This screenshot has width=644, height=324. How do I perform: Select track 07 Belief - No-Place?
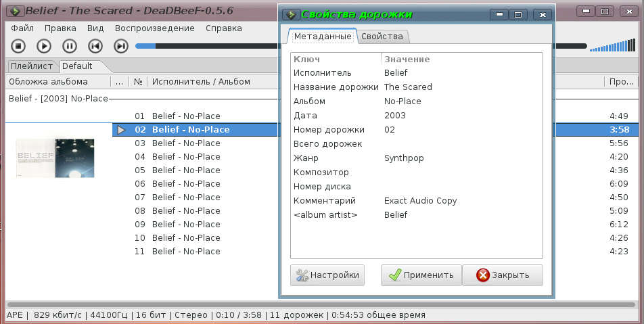coord(195,197)
